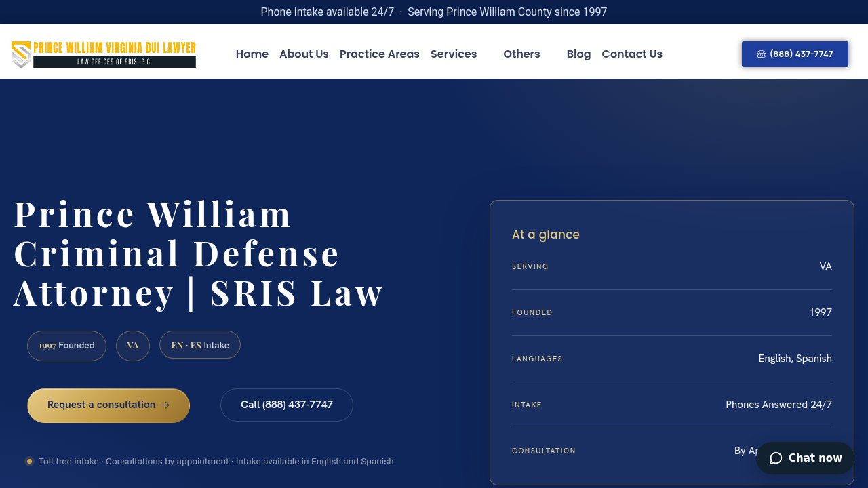868x488 pixels.
Task: Click the Prince William Virginia DUI Lawyer logo
Action: 104,54
